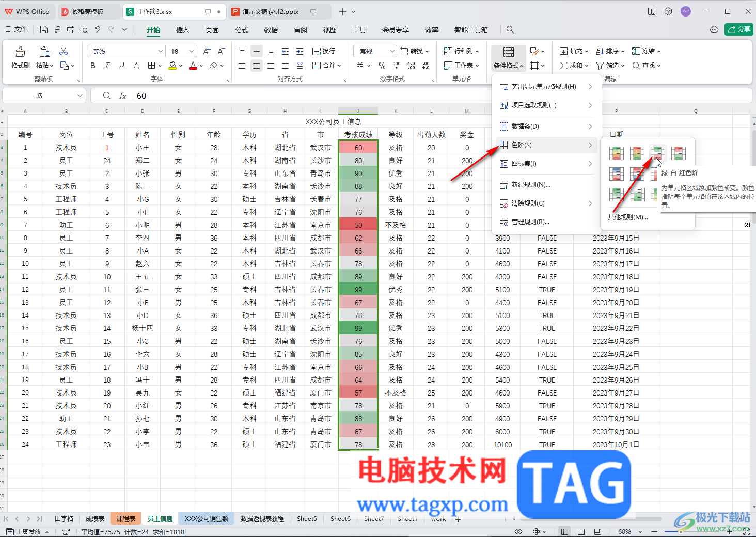This screenshot has height=537, width=756.
Task: Decrease font size with A- icon
Action: point(221,51)
